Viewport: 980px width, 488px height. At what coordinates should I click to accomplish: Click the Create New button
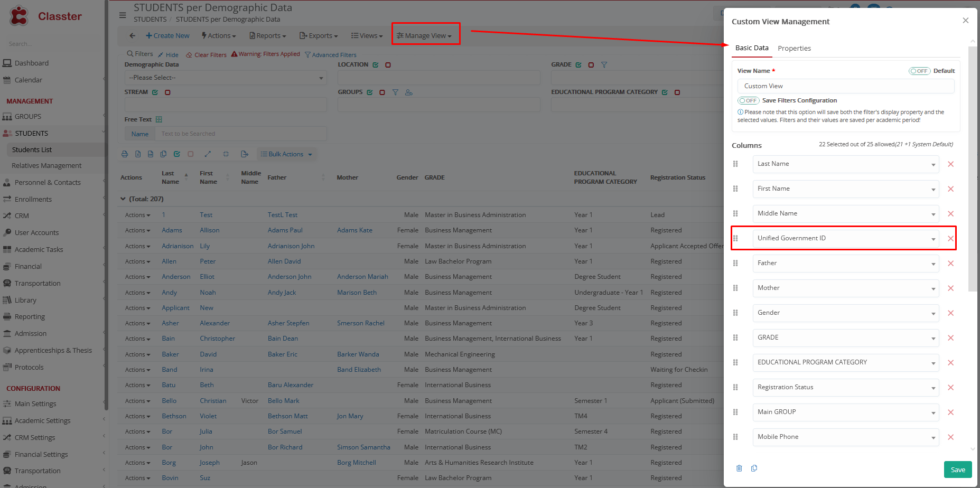167,36
